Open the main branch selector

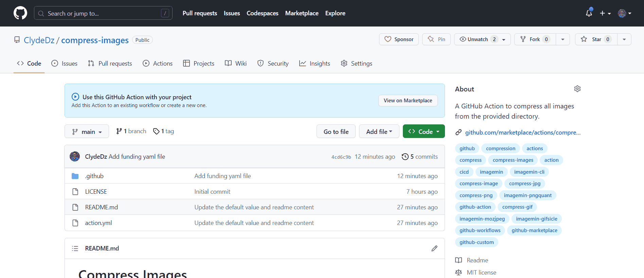(x=87, y=132)
